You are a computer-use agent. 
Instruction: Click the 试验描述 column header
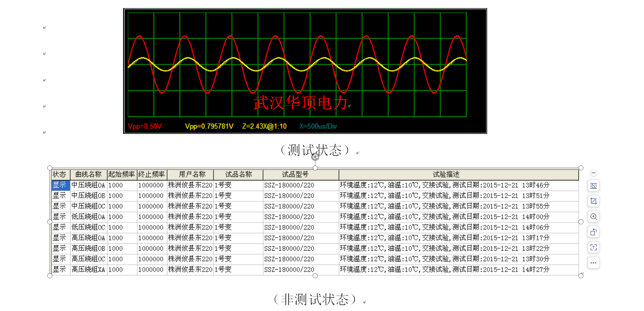tap(459, 175)
